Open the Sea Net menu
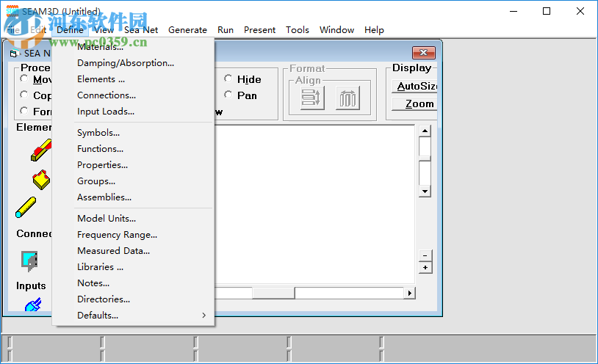Image resolution: width=598 pixels, height=364 pixels. (141, 30)
